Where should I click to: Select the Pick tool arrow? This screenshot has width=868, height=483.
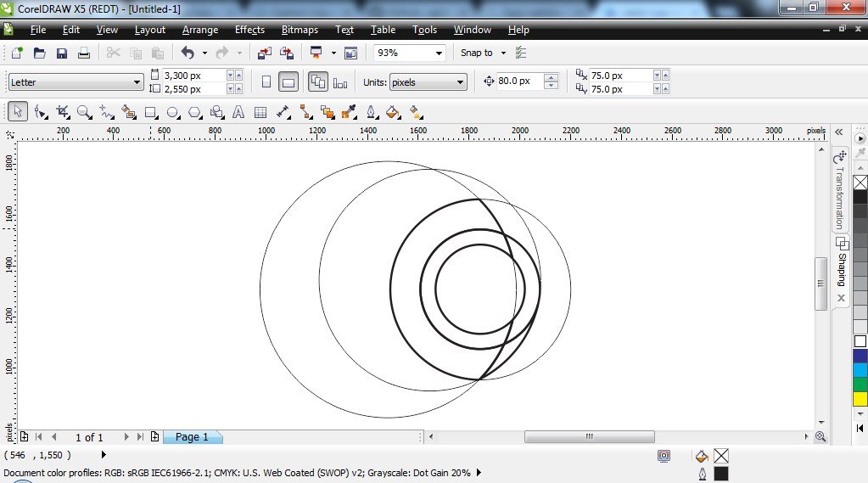(18, 112)
